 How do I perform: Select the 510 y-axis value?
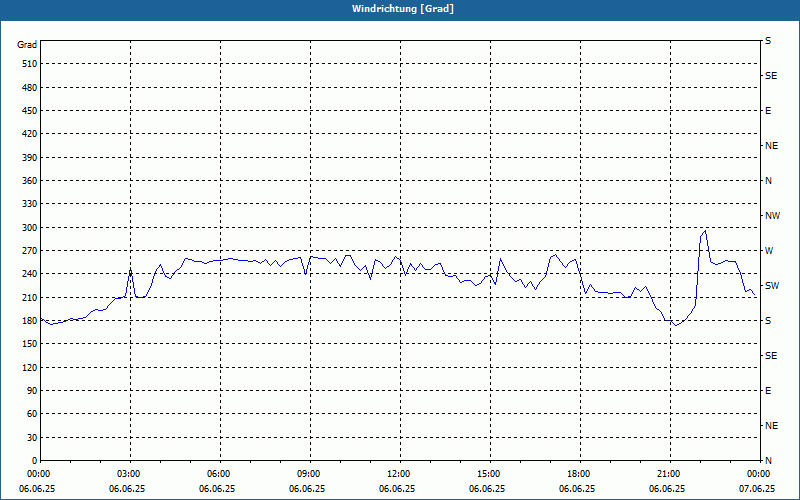[30, 64]
